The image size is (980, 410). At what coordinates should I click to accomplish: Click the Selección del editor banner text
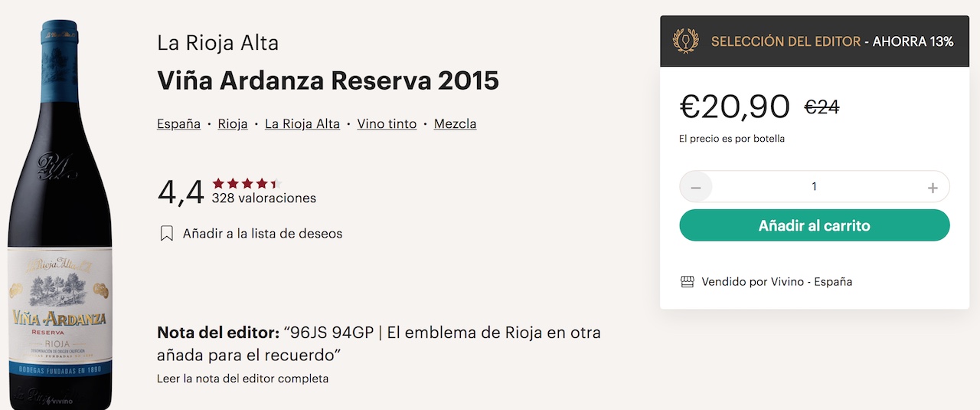click(786, 41)
